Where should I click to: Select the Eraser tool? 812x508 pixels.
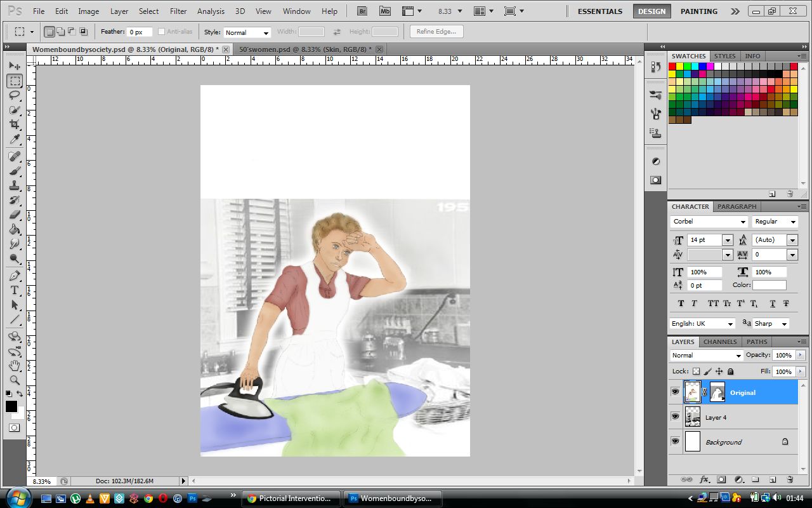tap(15, 215)
